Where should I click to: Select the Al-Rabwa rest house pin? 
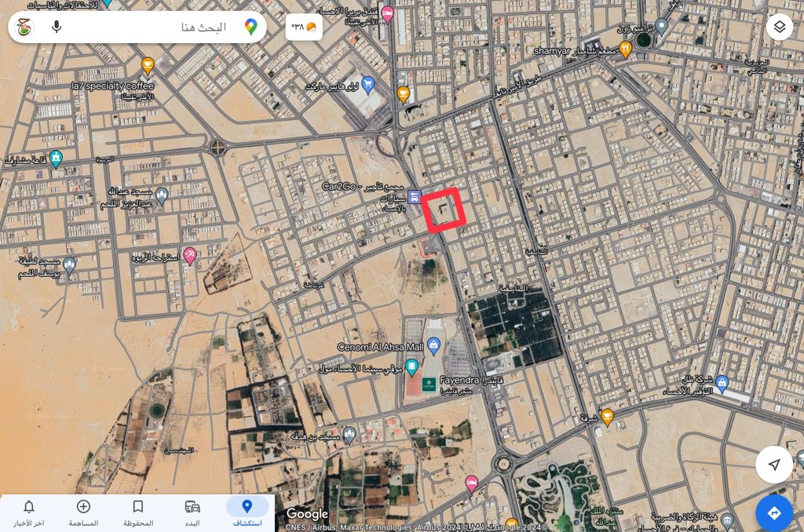tap(190, 256)
